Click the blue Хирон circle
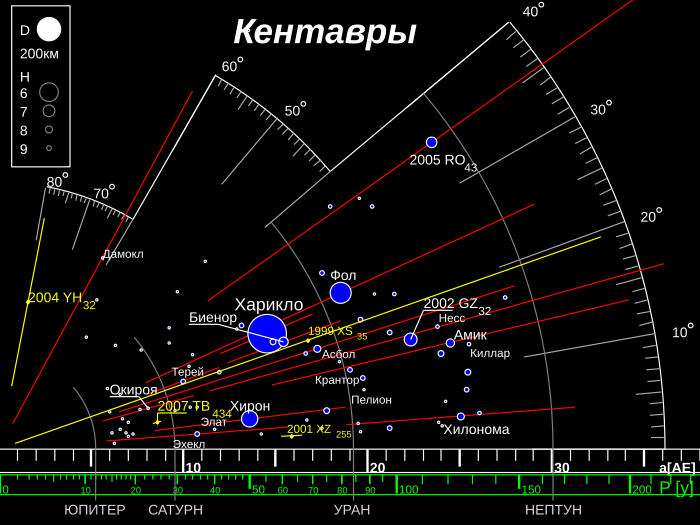The image size is (700, 525). click(250, 419)
